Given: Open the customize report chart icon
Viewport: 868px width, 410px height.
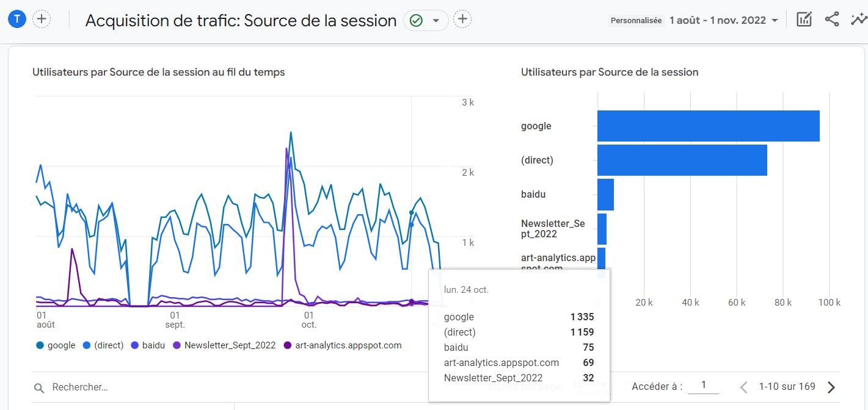Looking at the screenshot, I should pyautogui.click(x=804, y=20).
